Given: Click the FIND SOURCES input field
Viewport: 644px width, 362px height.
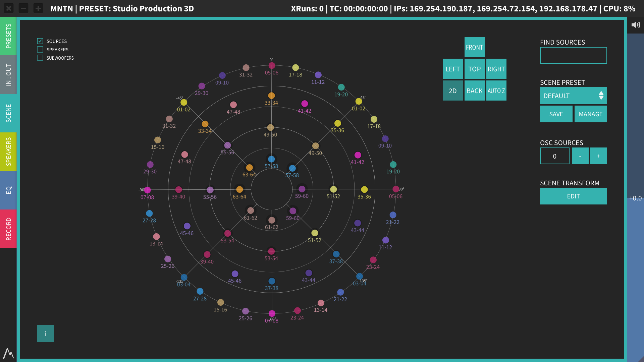Looking at the screenshot, I should pyautogui.click(x=573, y=55).
